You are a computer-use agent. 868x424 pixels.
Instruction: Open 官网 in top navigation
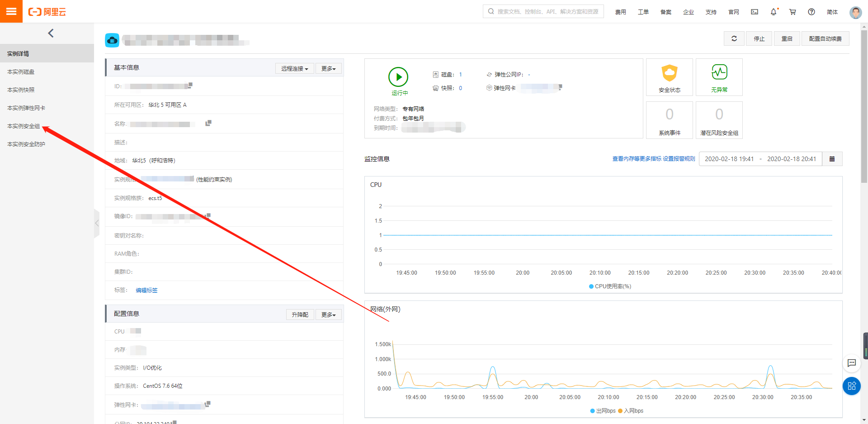734,12
